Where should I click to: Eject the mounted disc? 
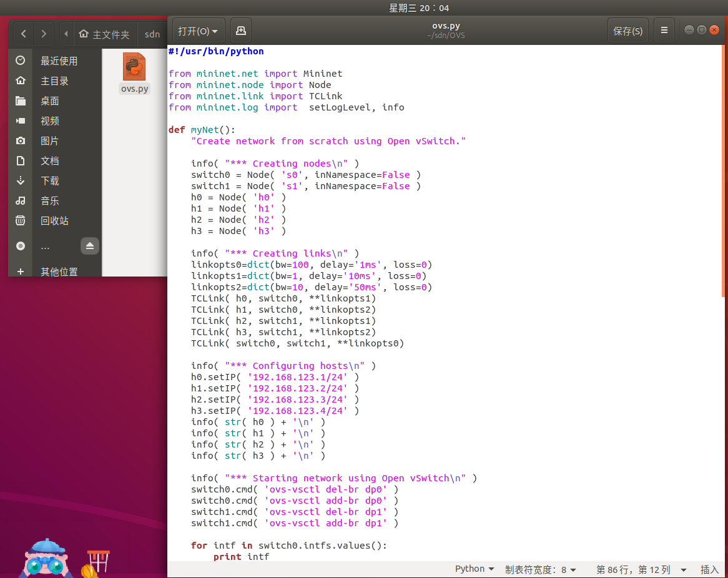[90, 246]
